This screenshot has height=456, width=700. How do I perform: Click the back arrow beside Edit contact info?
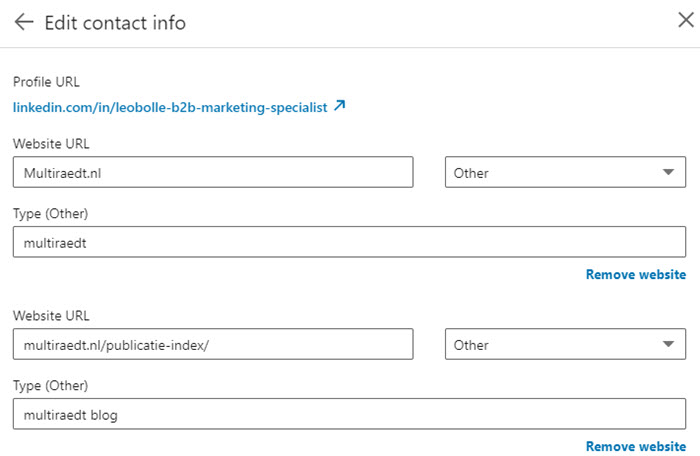click(24, 23)
